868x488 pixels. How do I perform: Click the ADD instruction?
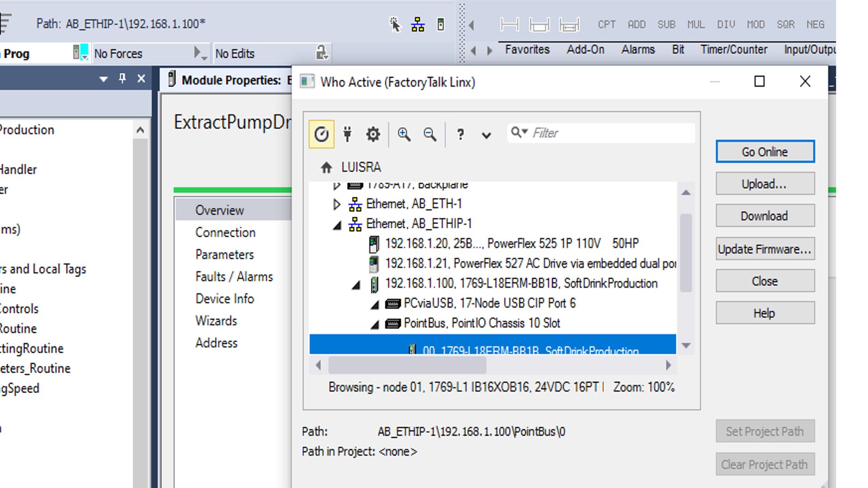click(637, 24)
